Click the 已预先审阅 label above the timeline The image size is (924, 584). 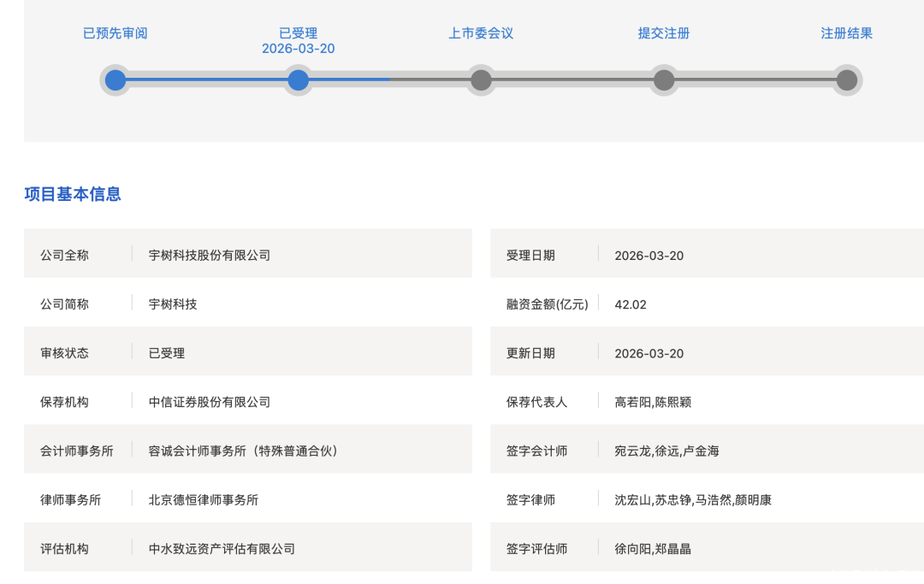click(x=115, y=33)
